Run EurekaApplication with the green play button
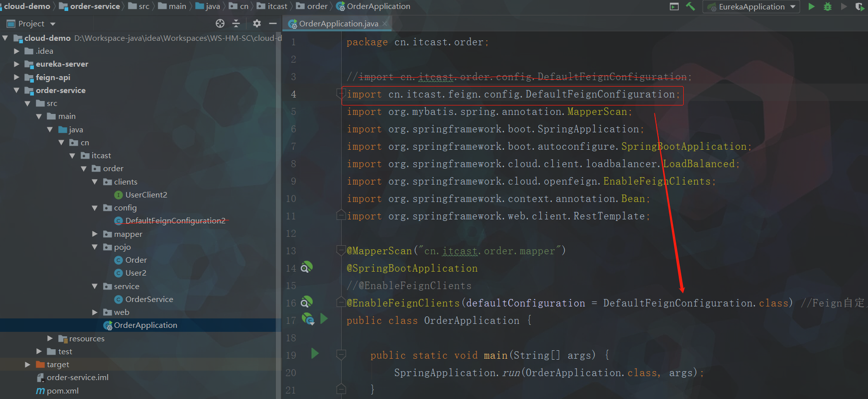 [x=811, y=6]
